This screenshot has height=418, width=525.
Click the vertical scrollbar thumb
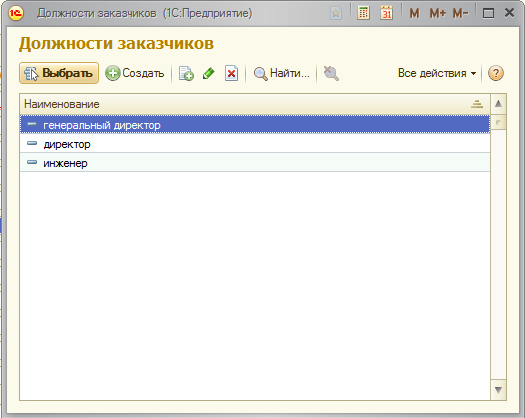[498, 123]
